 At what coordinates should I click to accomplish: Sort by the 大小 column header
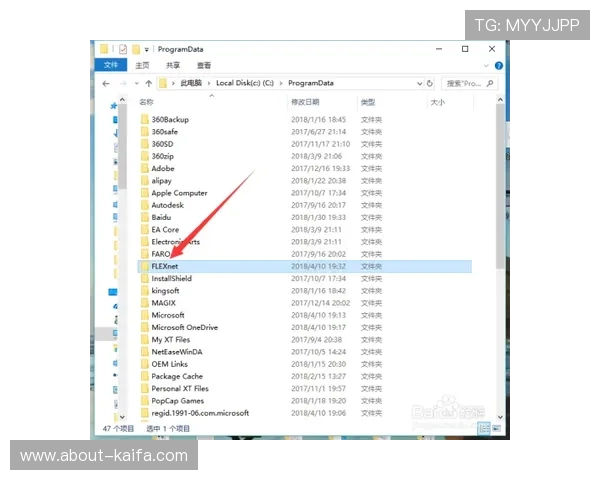pyautogui.click(x=438, y=102)
